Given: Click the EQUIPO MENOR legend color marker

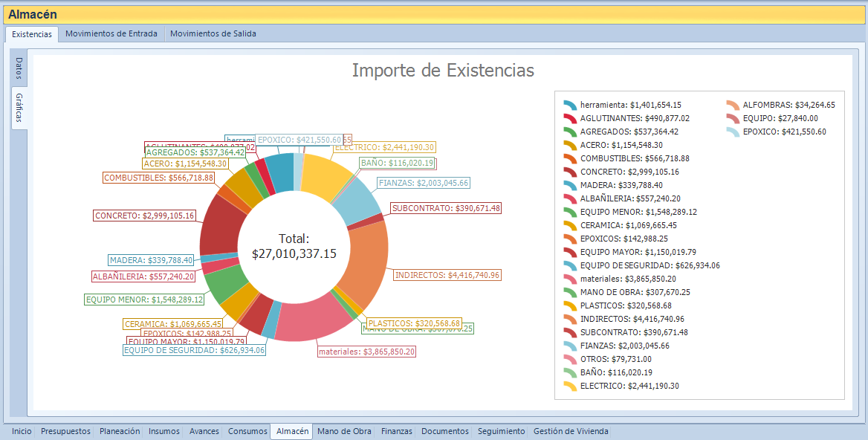Looking at the screenshot, I should coord(570,212).
